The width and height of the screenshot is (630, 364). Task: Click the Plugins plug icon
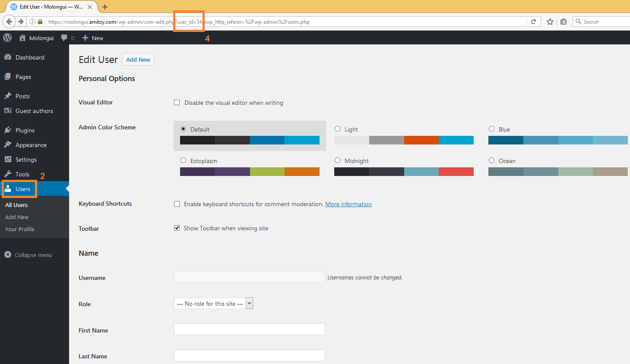(x=8, y=130)
